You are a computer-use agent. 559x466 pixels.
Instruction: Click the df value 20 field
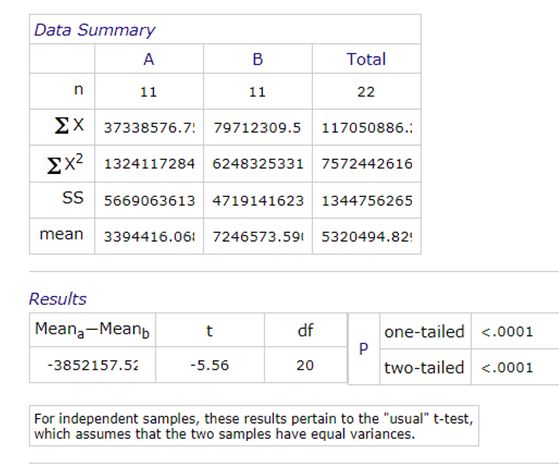tap(305, 365)
